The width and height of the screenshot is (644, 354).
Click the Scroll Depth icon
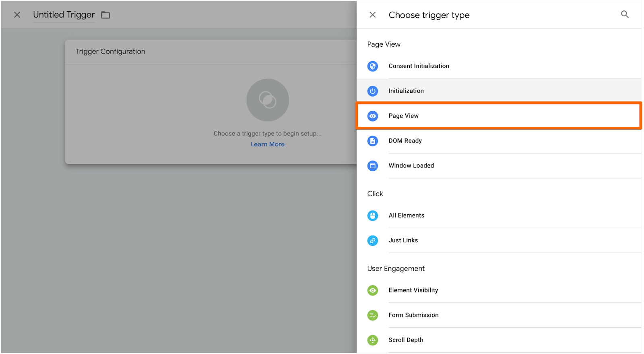[x=373, y=340]
